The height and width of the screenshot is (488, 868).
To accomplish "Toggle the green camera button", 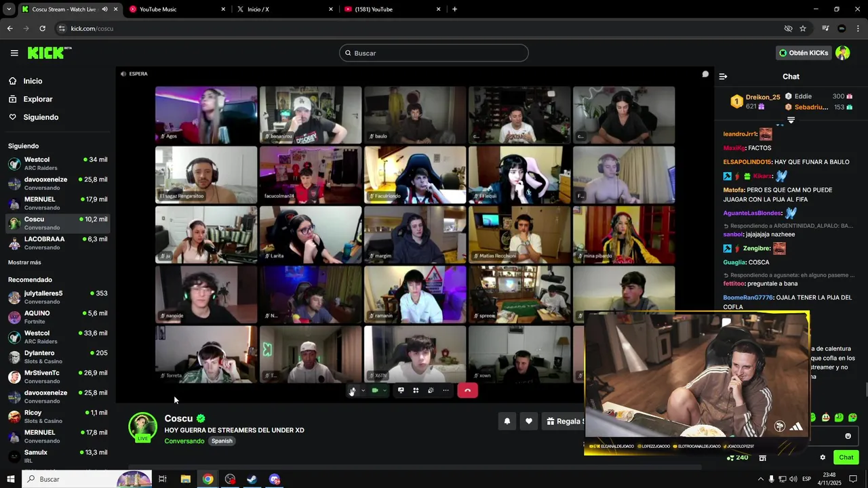I will tap(375, 390).
